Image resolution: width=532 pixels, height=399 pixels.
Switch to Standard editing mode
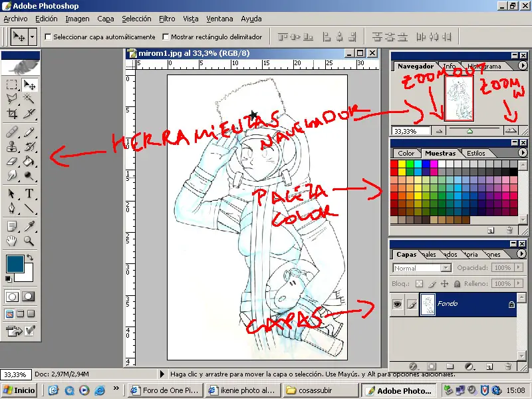coord(12,297)
